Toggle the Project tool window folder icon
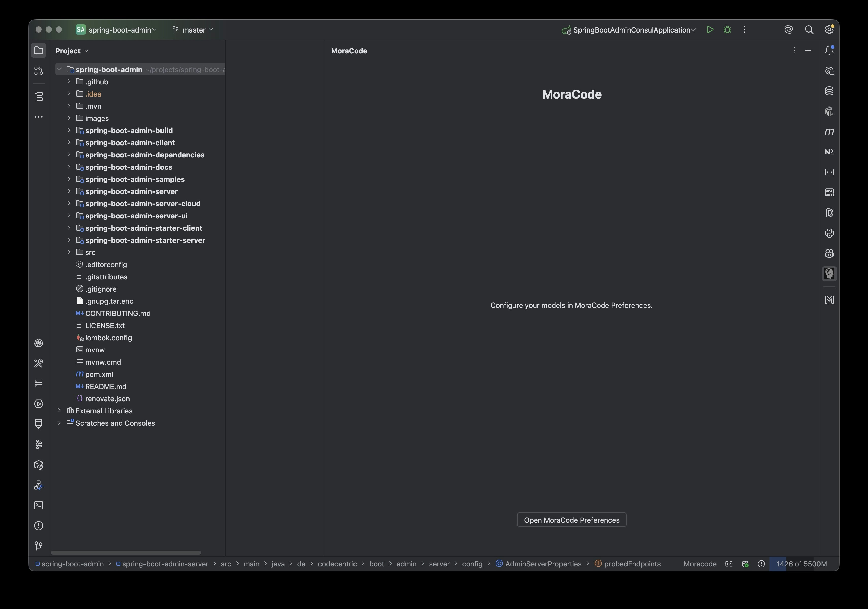The height and width of the screenshot is (609, 868). tap(39, 50)
